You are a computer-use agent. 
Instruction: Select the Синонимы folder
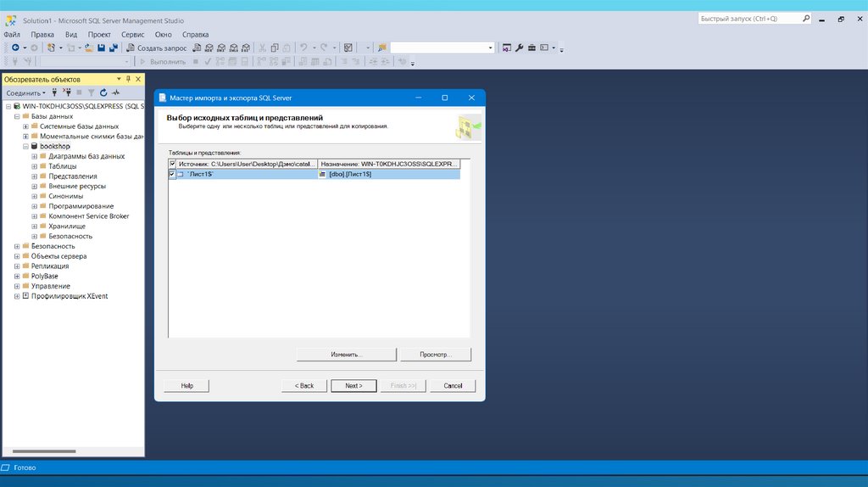(x=65, y=196)
